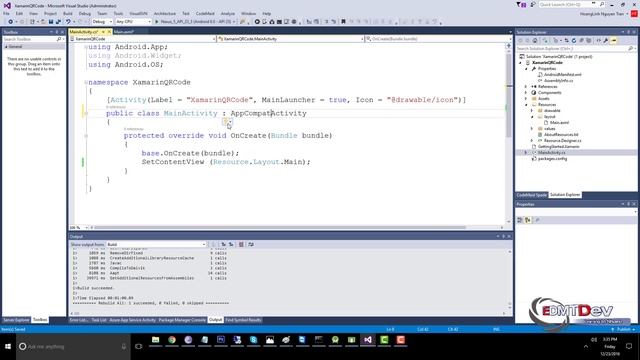Click the Action Center notification icon

coord(629,347)
